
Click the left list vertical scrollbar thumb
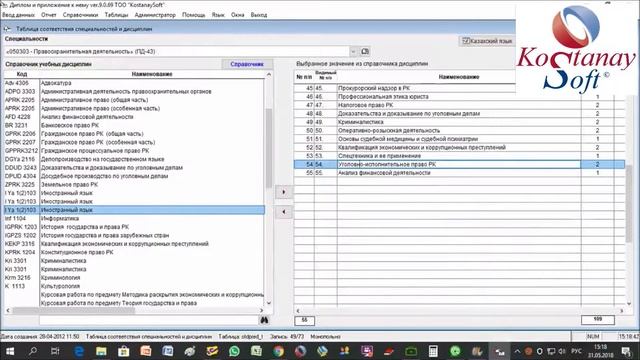pos(269,148)
